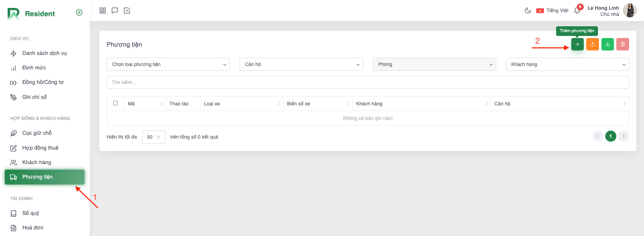Click the orange upload icon button
The width and height of the screenshot is (644, 236).
click(x=592, y=44)
